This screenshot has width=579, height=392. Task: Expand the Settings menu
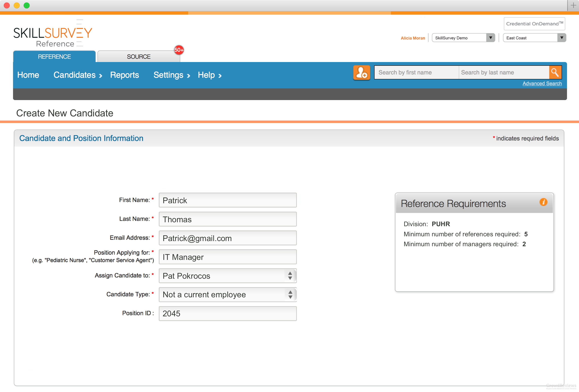pyautogui.click(x=172, y=75)
